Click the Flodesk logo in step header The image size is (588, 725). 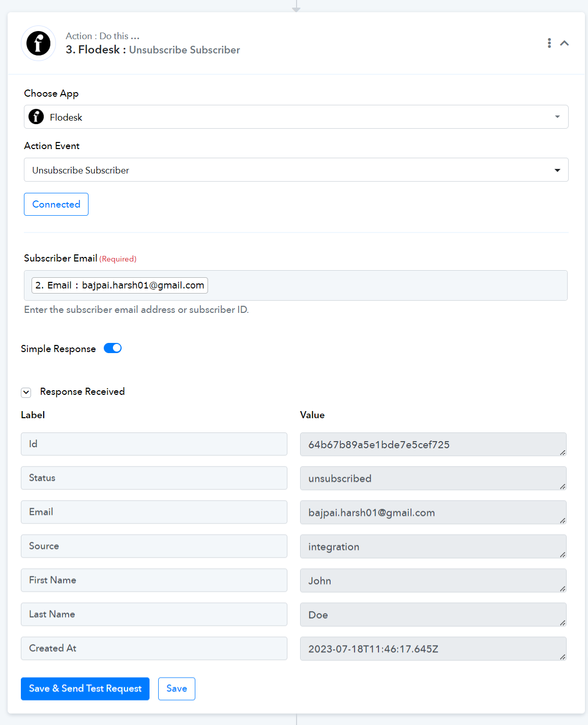(39, 43)
